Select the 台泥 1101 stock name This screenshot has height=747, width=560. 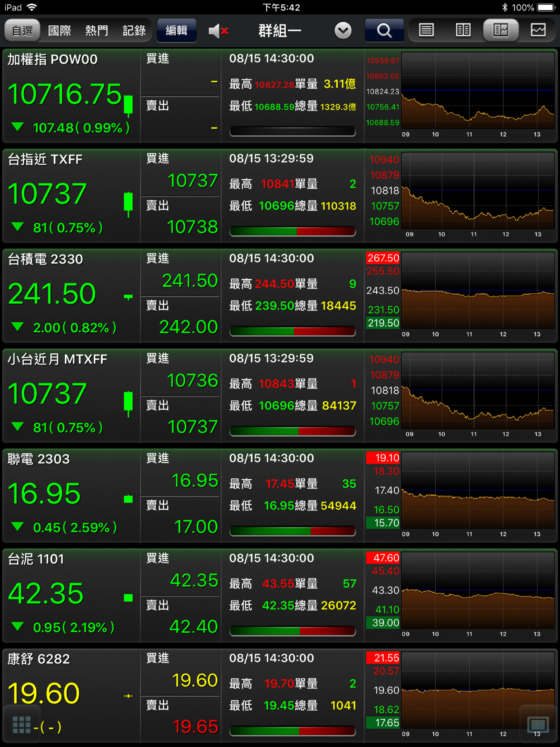point(36,559)
